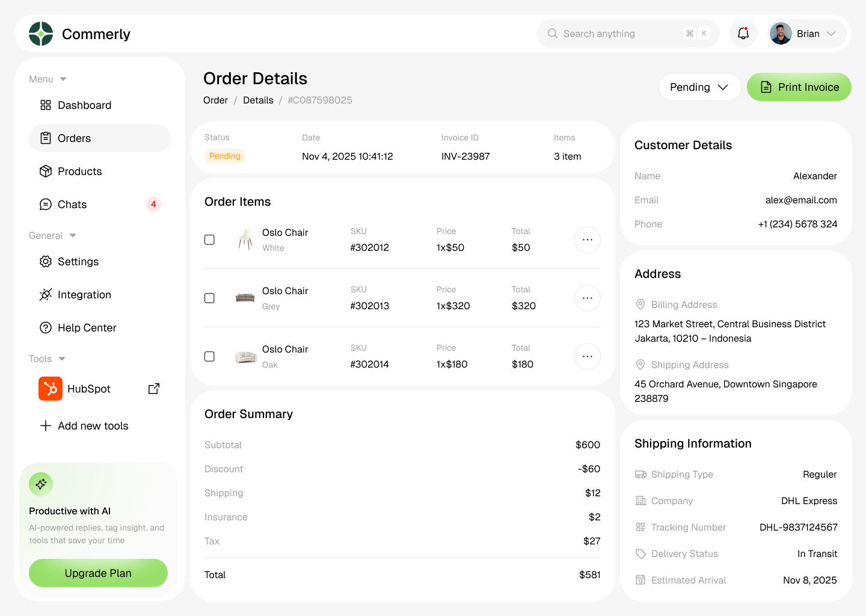Open the Chats bubble icon
866x616 pixels.
tap(46, 204)
